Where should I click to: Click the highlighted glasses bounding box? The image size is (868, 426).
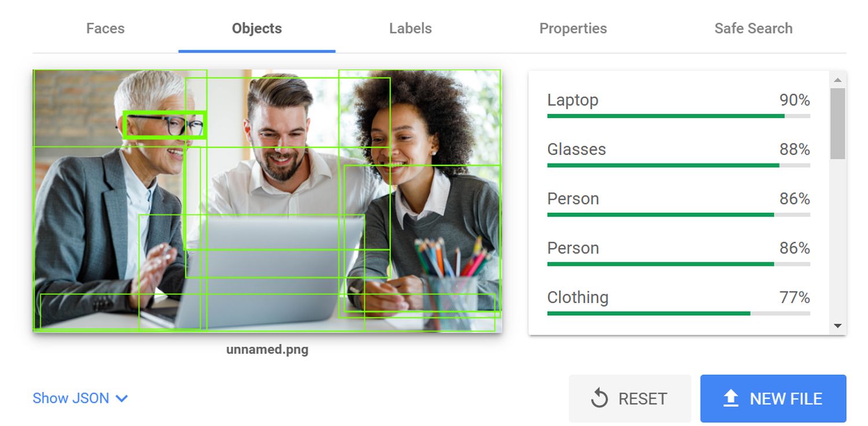pos(165,124)
